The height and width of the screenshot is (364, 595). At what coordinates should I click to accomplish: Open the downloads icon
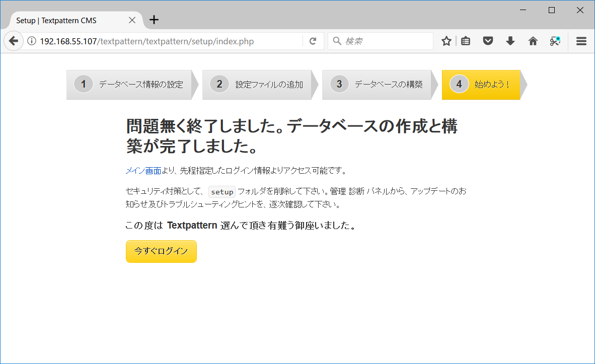(510, 41)
